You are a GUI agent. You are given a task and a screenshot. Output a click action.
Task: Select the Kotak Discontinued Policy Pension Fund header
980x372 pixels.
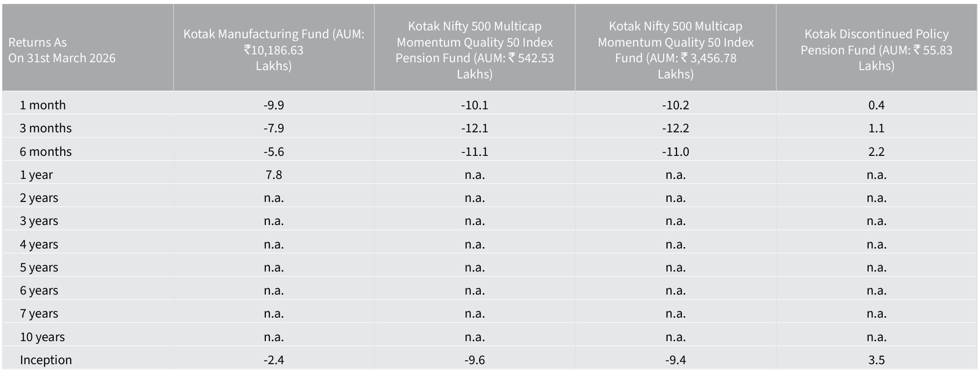pos(876,50)
